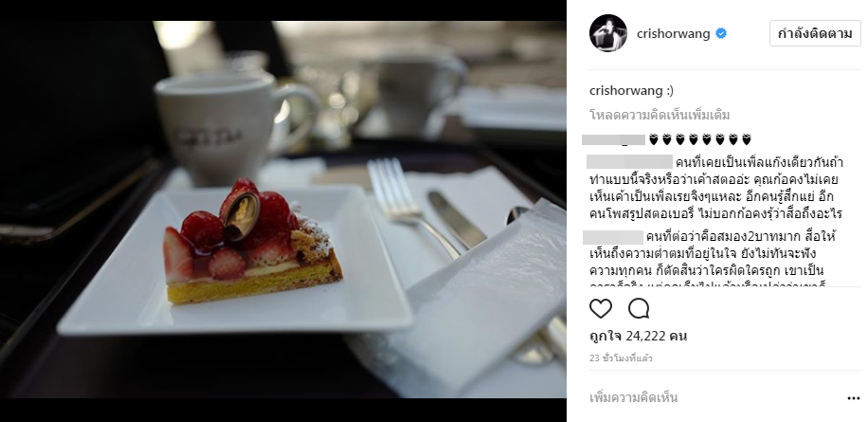
Task: Click the black hearts emoji comment
Action: point(700,139)
